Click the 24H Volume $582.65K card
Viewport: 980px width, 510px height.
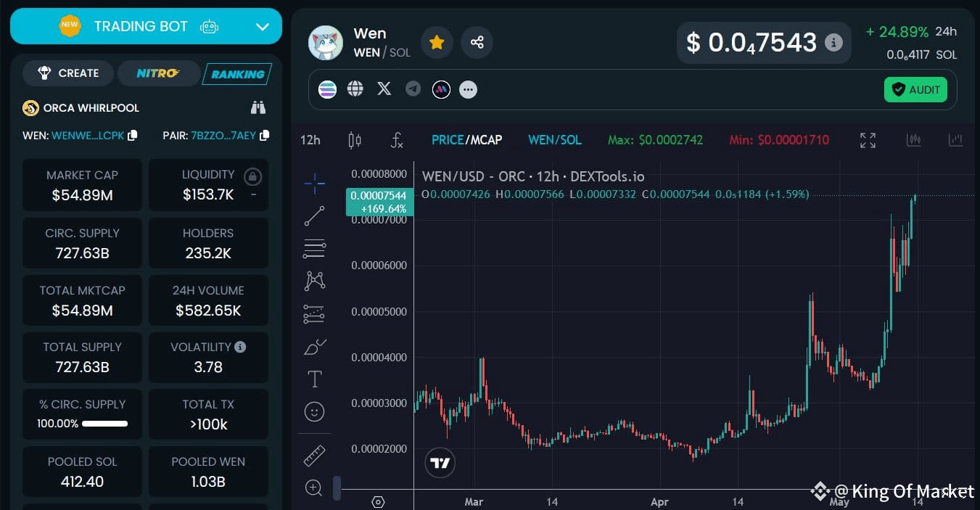point(208,300)
